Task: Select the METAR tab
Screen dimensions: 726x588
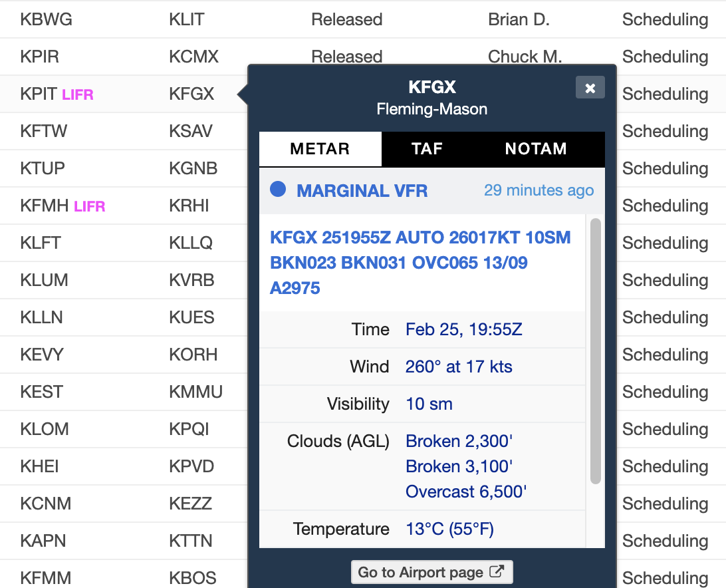Action: tap(320, 149)
